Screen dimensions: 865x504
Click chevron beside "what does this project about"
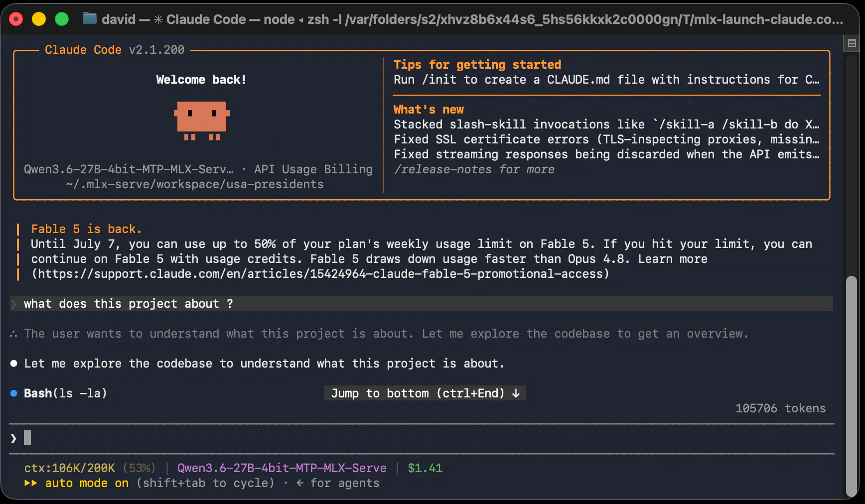pyautogui.click(x=13, y=304)
